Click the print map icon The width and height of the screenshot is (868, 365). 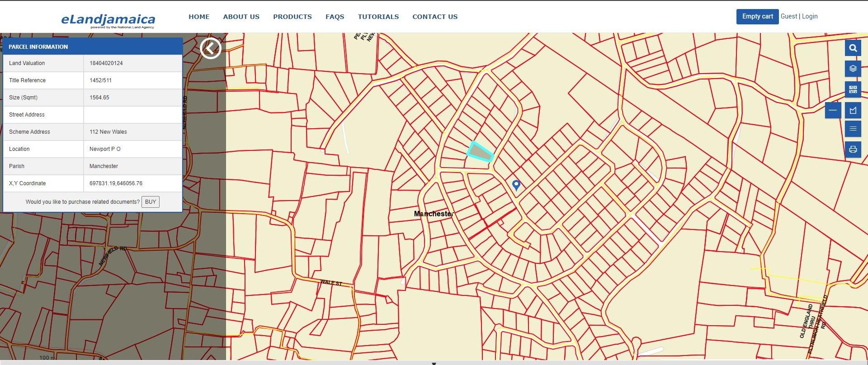pos(853,150)
